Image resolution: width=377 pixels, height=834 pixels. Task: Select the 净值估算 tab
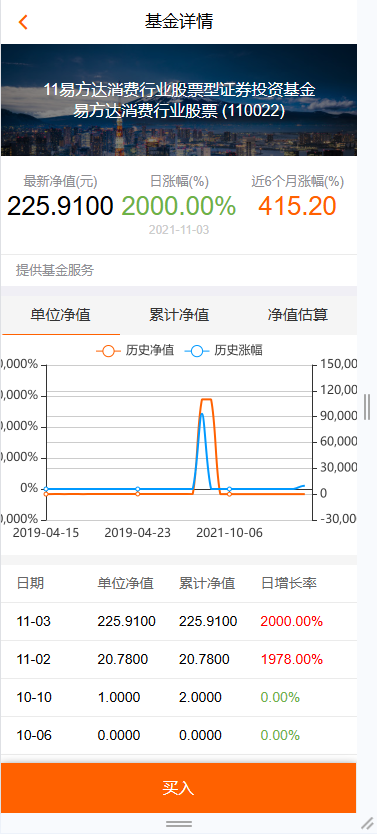298,315
